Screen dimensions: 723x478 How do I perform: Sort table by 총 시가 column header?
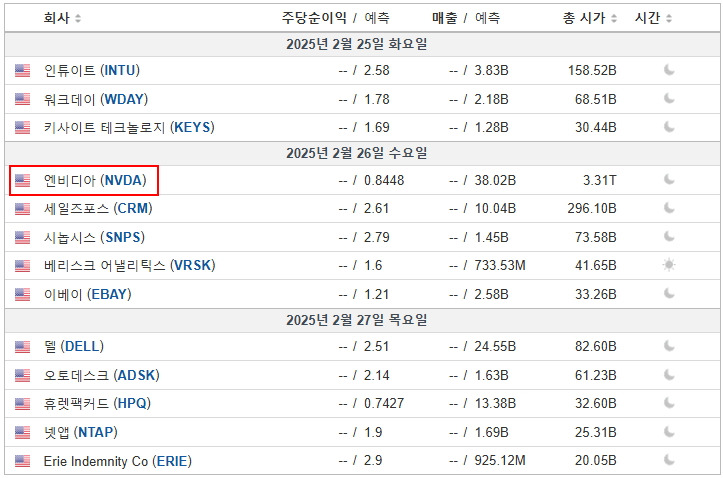(589, 18)
